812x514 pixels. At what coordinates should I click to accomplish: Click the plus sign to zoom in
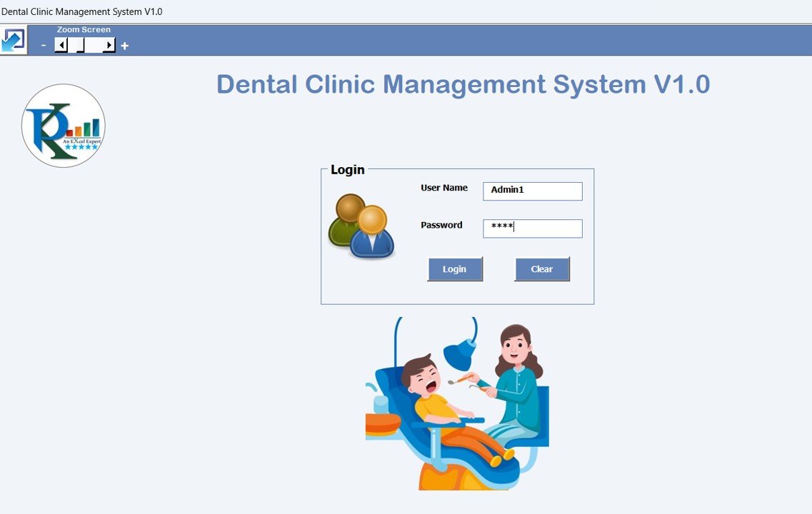(x=125, y=46)
